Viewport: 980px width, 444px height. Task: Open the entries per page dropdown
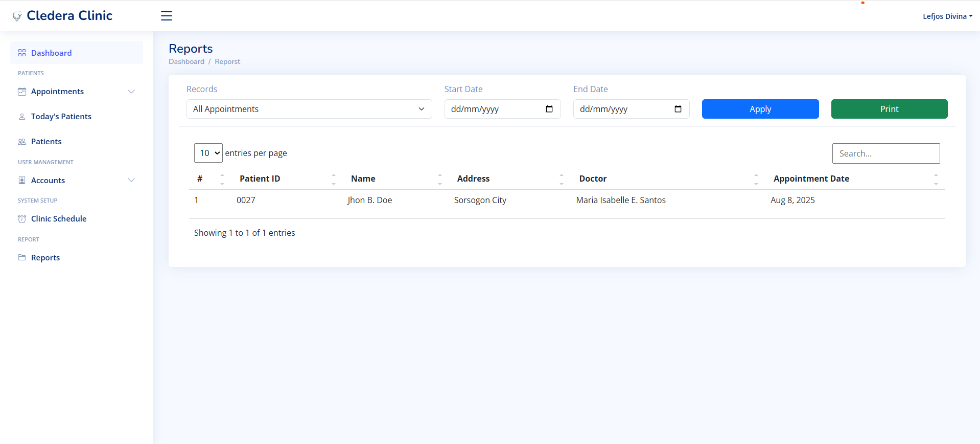click(208, 153)
